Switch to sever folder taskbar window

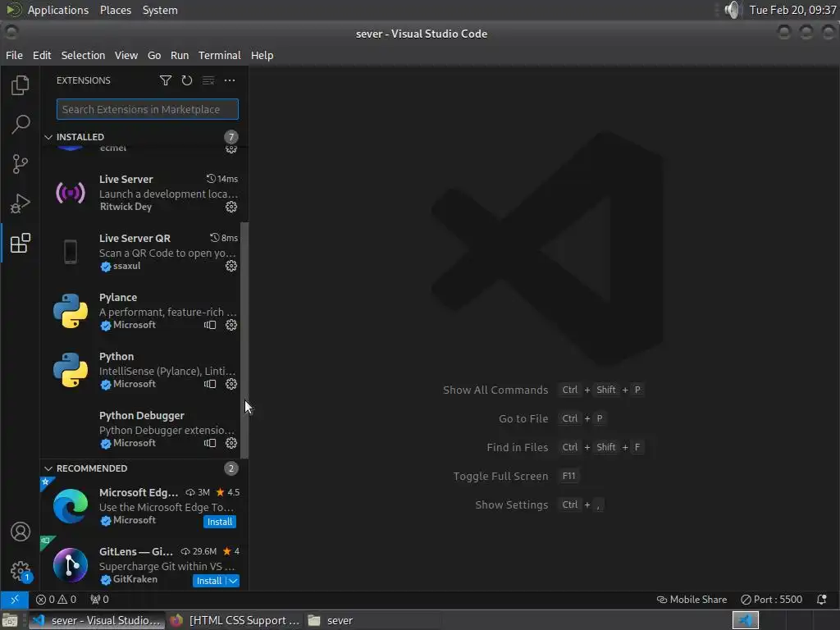pyautogui.click(x=331, y=620)
